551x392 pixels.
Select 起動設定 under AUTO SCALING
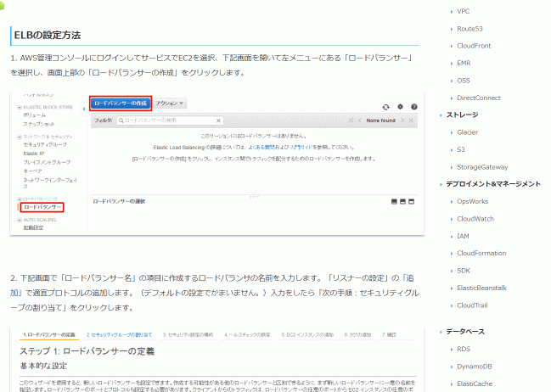(x=33, y=227)
